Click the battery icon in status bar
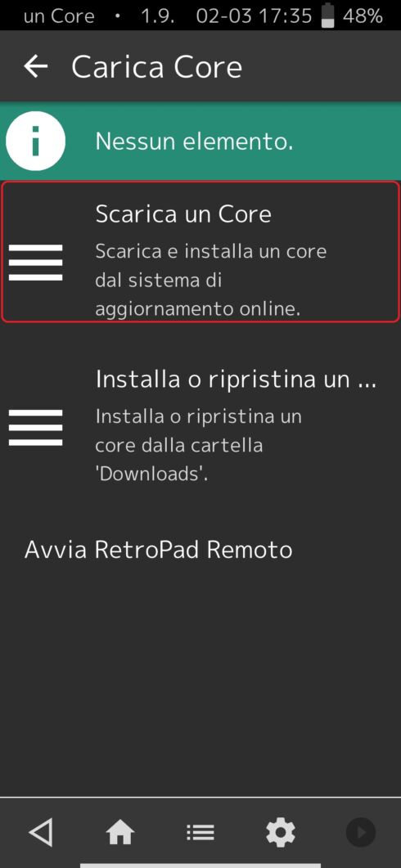 pos(328,16)
